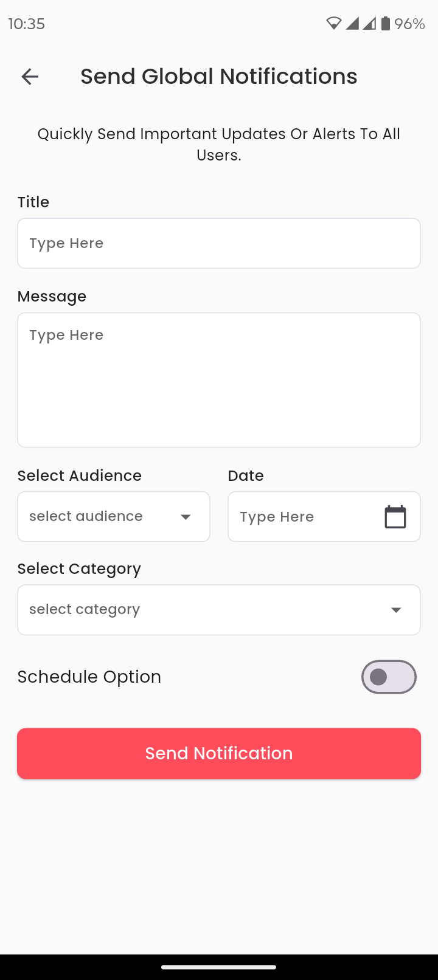Tap the bottom navigation gesture bar
The width and height of the screenshot is (438, 980).
click(x=219, y=967)
